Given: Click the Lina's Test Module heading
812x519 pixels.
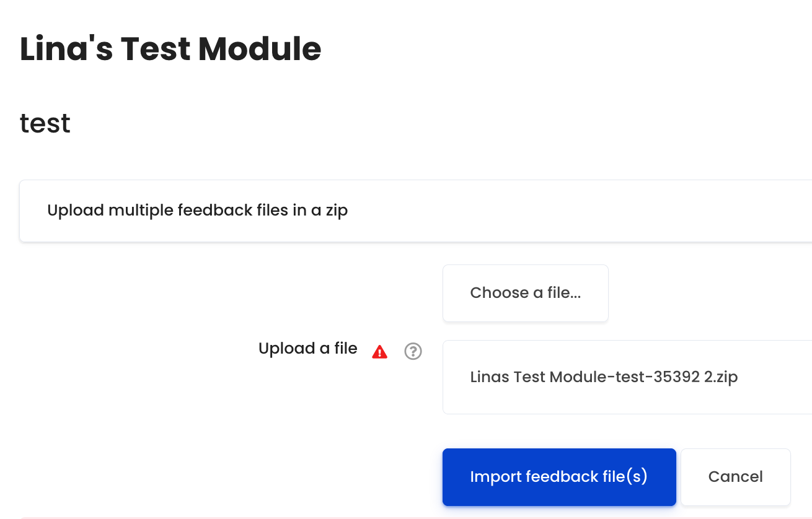Looking at the screenshot, I should (x=170, y=49).
